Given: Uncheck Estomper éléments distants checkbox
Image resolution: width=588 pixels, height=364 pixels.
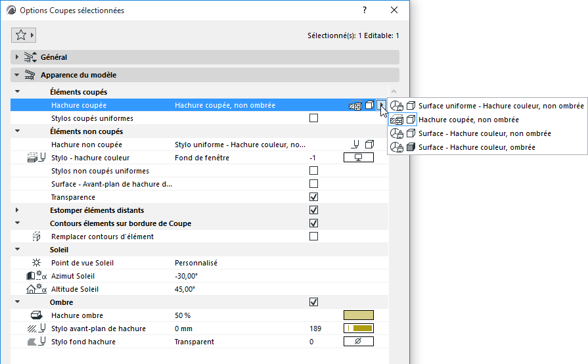Looking at the screenshot, I should [313, 210].
